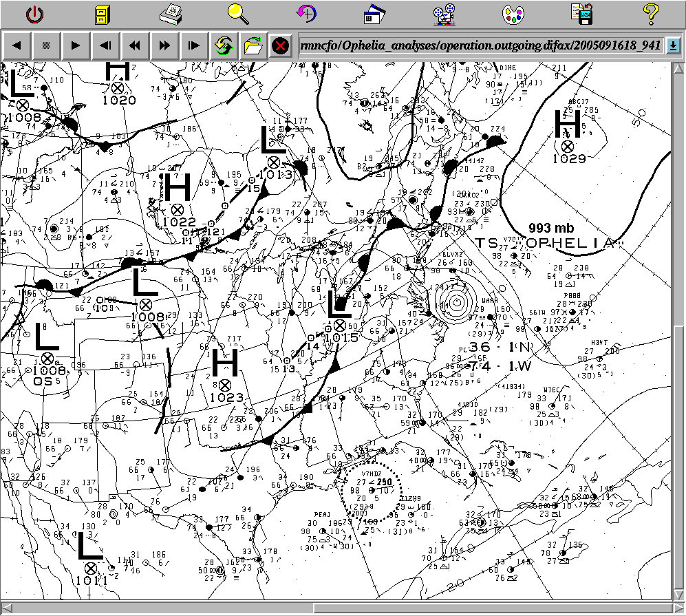Click the red X cancel button
Image resolution: width=686 pixels, height=616 pixels.
pyautogui.click(x=280, y=46)
